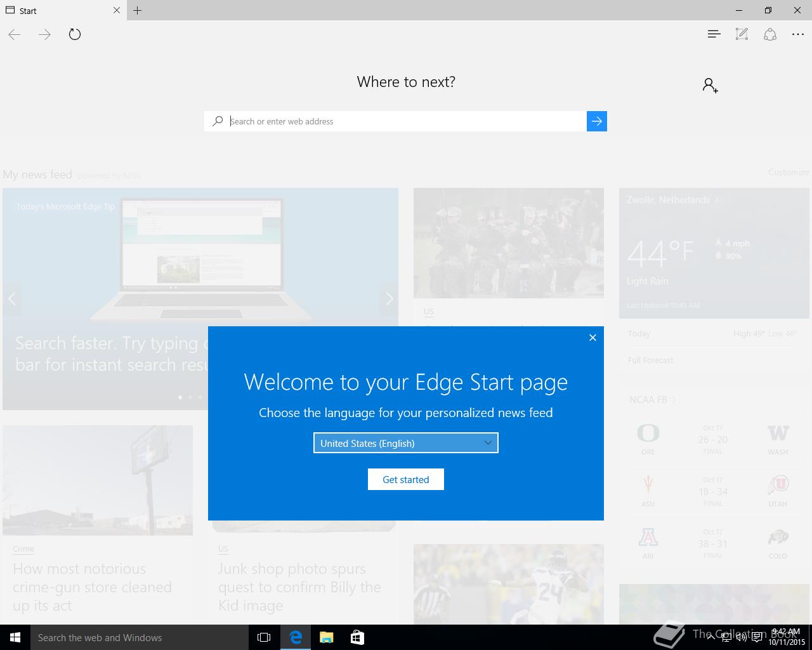Click the Today high and low forecast row
The width and height of the screenshot is (812, 650).
tap(712, 334)
